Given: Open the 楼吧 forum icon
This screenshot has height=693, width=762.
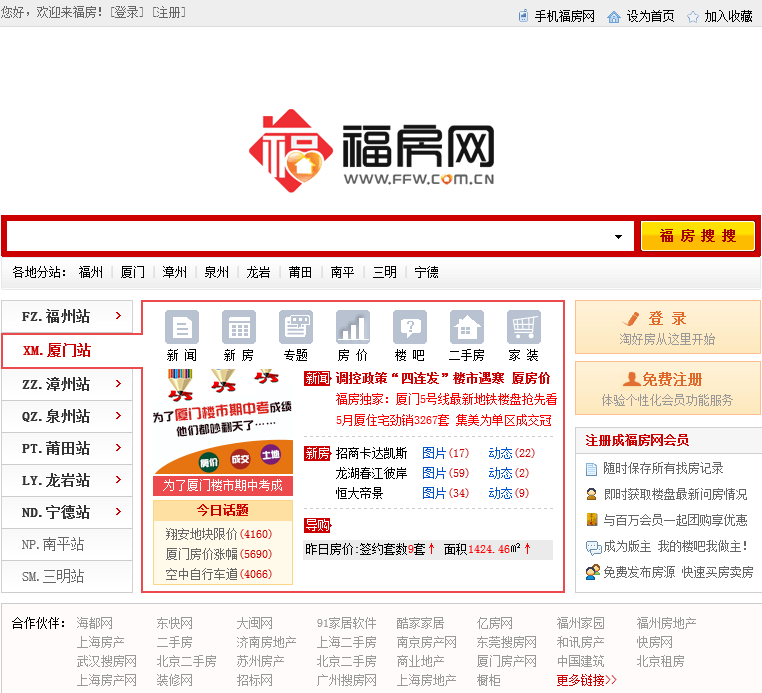Looking at the screenshot, I should (x=410, y=327).
